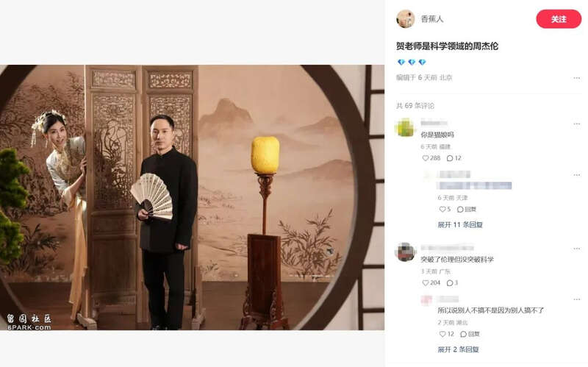
Task: Click the 香蕉人 username
Action: click(x=432, y=19)
